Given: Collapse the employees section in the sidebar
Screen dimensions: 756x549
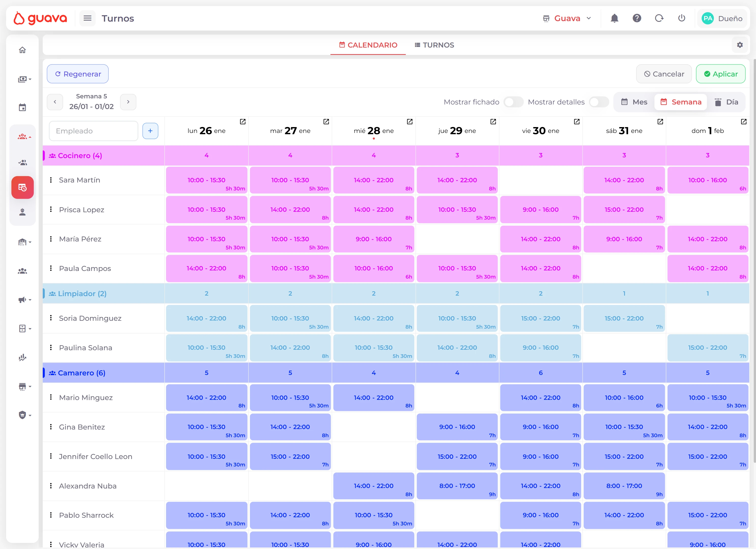Looking at the screenshot, I should (23, 136).
